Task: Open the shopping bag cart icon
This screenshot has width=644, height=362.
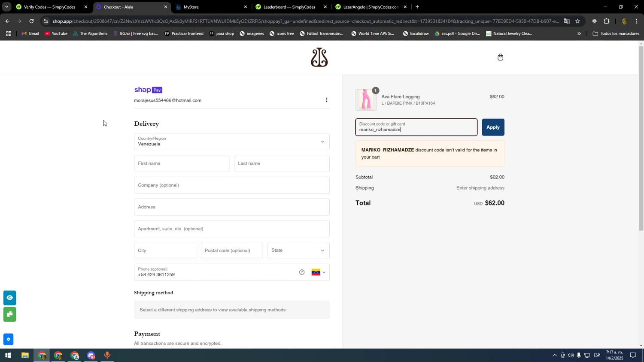Action: click(500, 57)
